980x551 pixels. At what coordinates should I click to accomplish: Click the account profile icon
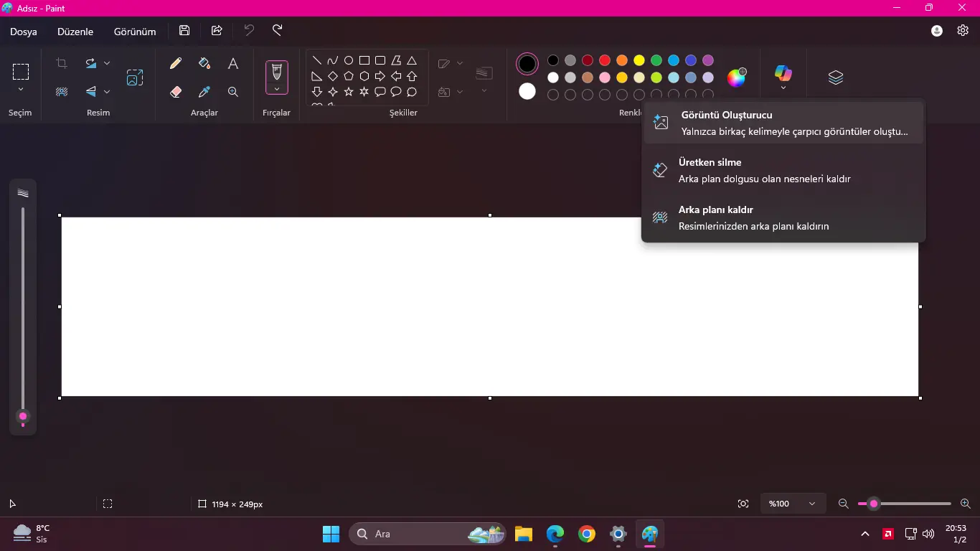(x=937, y=30)
